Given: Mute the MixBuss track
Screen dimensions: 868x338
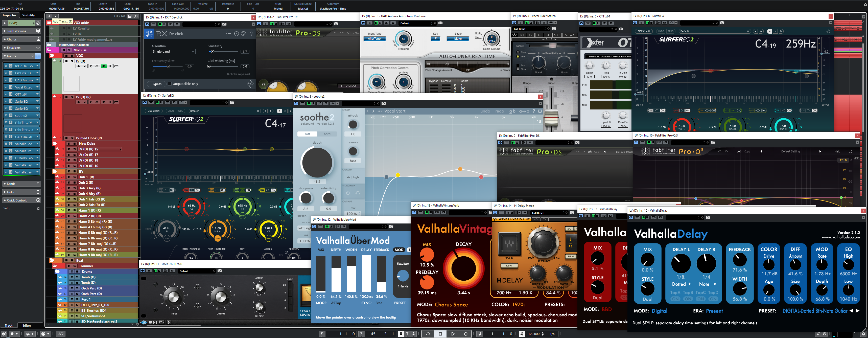Looking at the screenshot, I should pyautogui.click(x=64, y=50).
